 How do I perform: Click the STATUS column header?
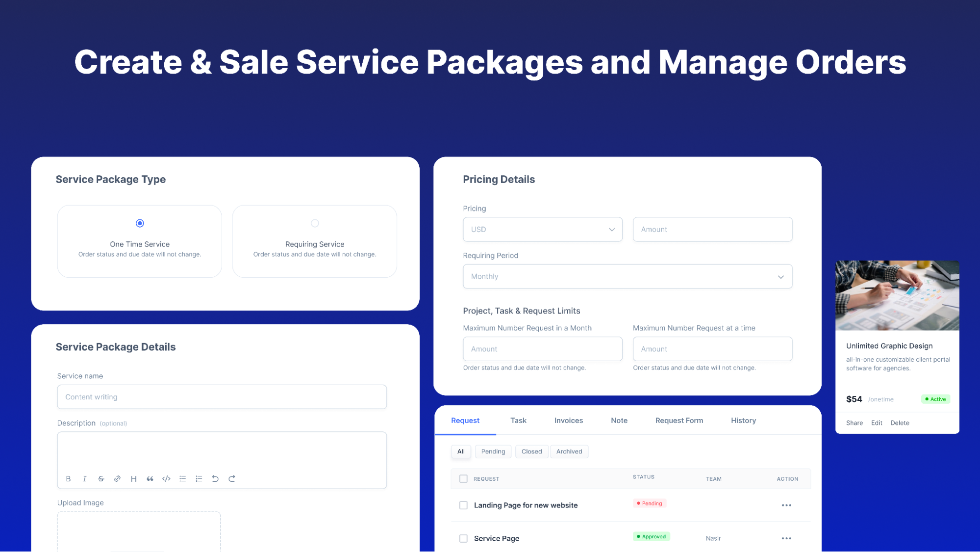point(643,477)
